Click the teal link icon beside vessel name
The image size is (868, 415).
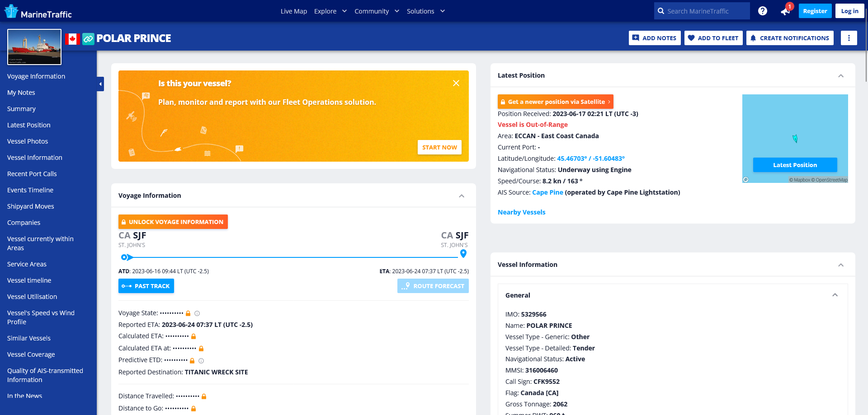(88, 39)
